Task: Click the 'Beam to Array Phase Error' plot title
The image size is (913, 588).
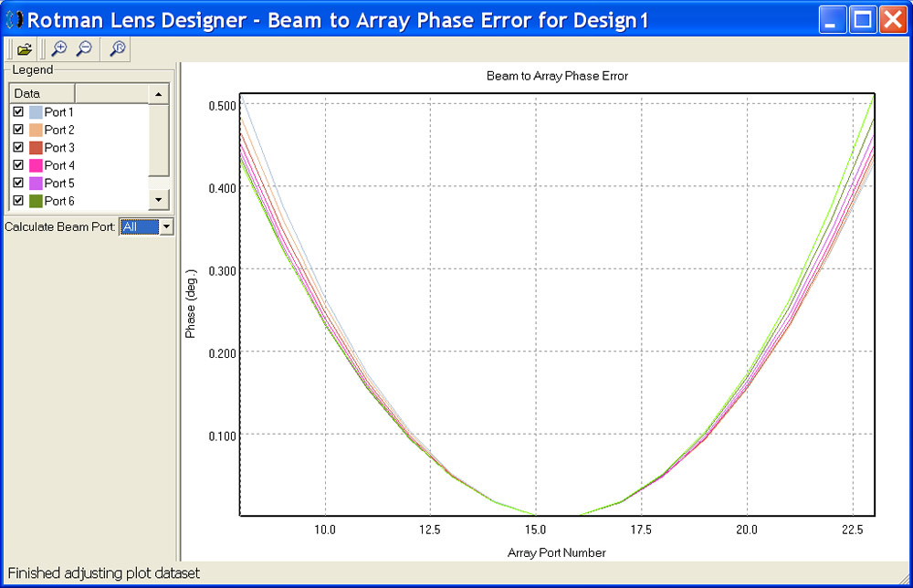Action: pyautogui.click(x=557, y=76)
